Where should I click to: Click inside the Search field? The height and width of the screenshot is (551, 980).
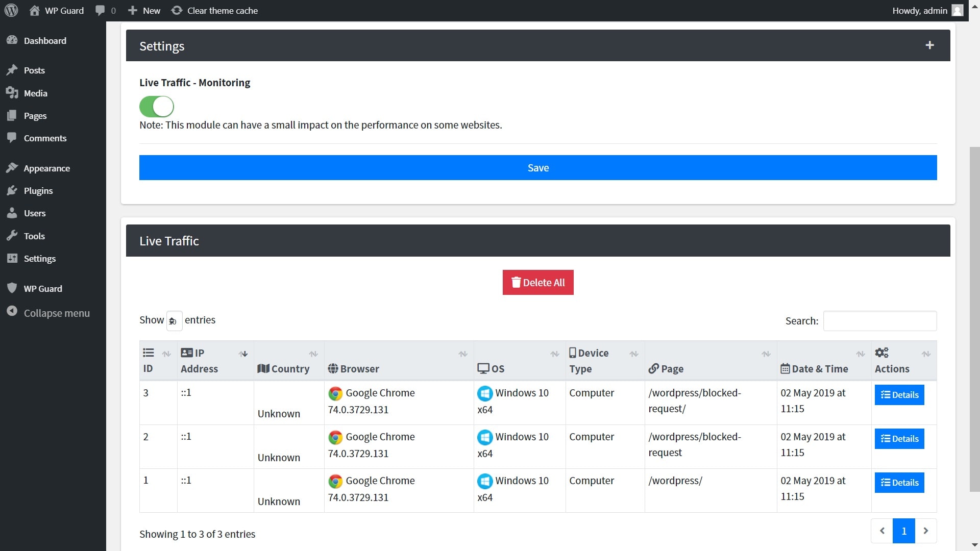[x=880, y=321]
